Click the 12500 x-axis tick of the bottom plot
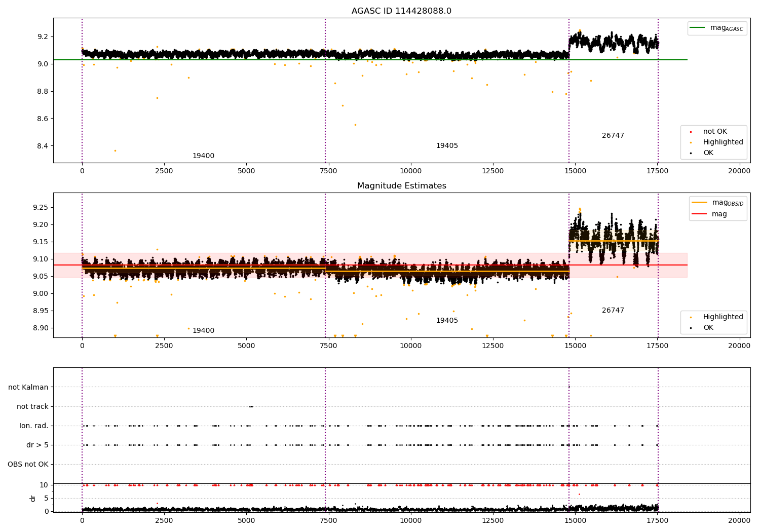The height and width of the screenshot is (532, 760). point(493,520)
